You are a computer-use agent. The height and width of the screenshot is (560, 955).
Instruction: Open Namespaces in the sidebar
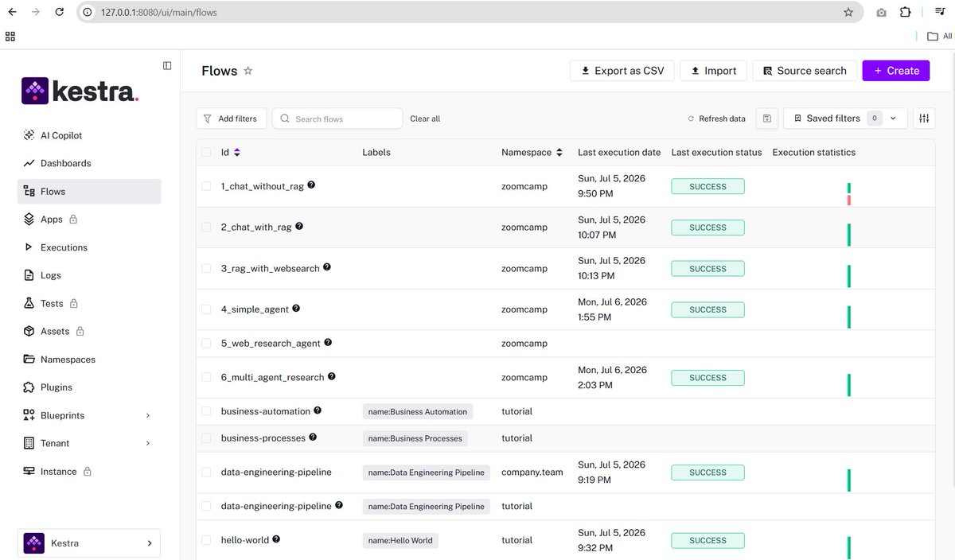click(x=89, y=360)
